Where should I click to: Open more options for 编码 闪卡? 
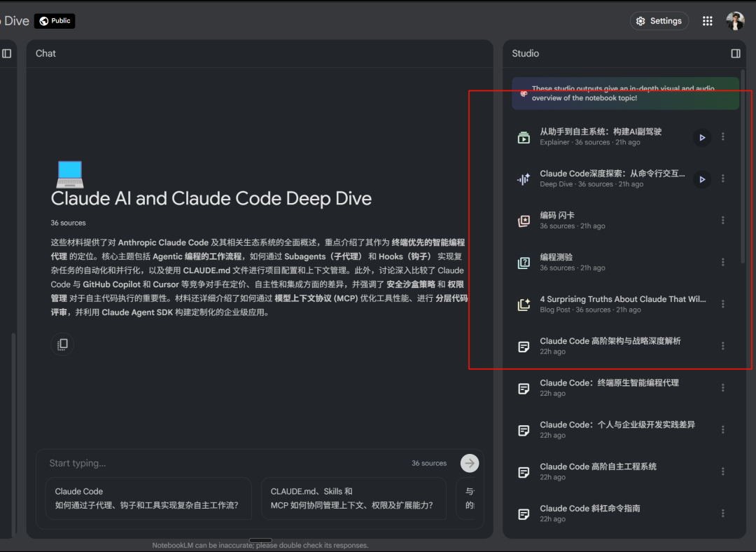pos(722,221)
